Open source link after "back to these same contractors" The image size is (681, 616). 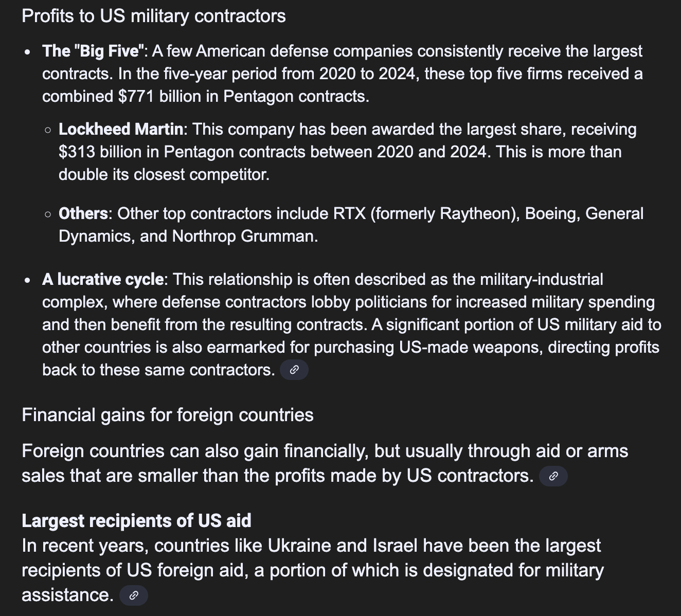[x=294, y=370]
